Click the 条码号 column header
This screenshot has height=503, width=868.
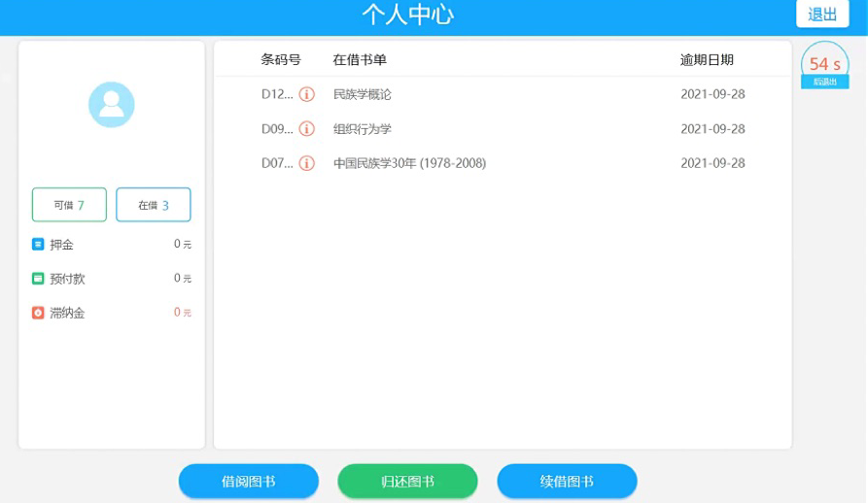pyautogui.click(x=281, y=60)
